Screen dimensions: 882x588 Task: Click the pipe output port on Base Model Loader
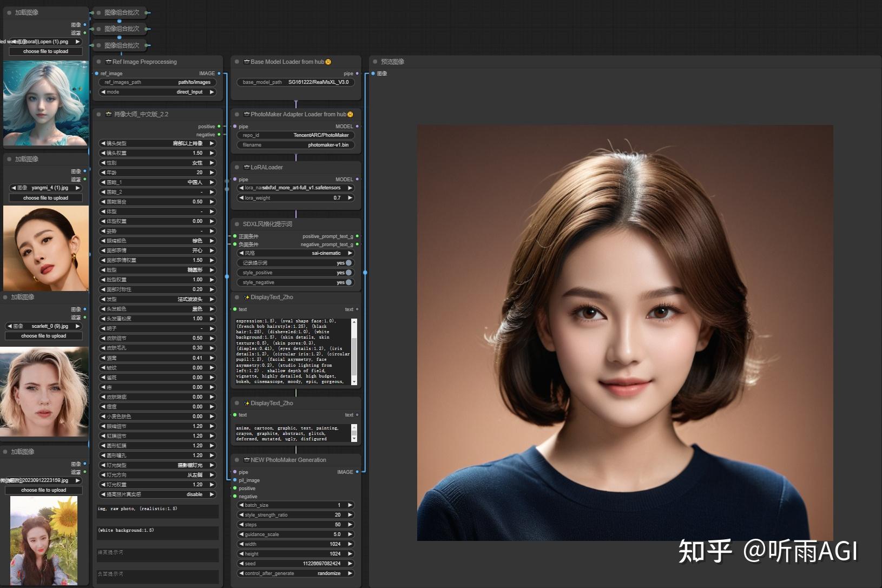tap(357, 73)
